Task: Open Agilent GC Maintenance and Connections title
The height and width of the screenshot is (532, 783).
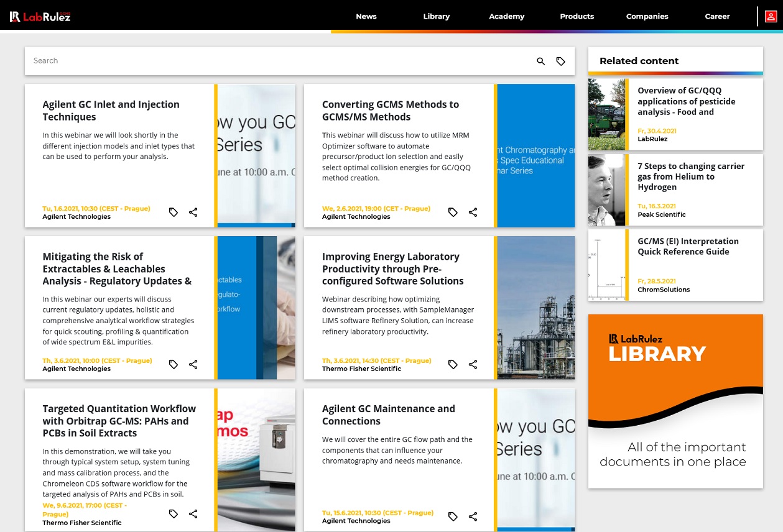Action: point(389,415)
